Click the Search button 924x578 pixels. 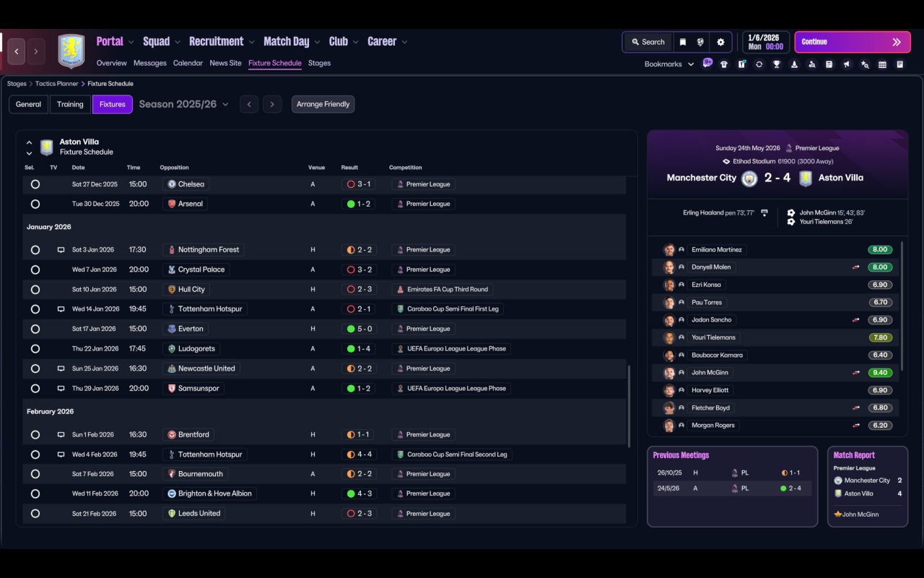(x=648, y=42)
